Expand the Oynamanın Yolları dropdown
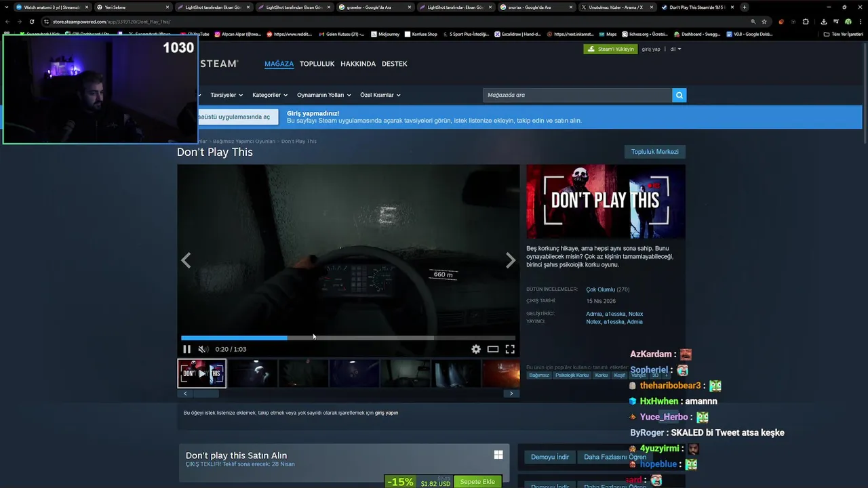868x488 pixels. [323, 95]
